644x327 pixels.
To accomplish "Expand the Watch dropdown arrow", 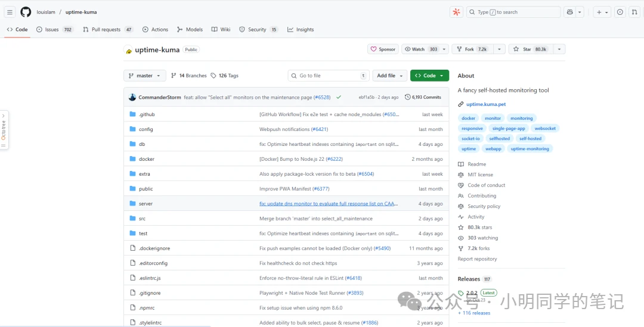I will point(444,49).
